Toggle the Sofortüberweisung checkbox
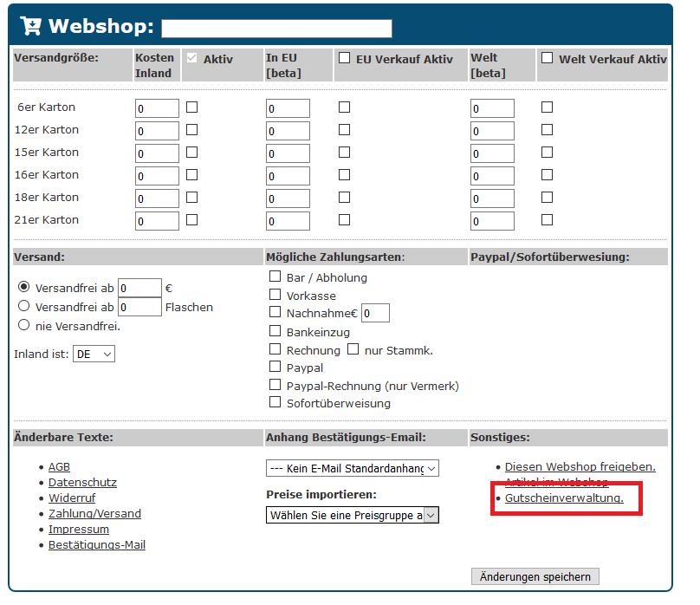This screenshot has height=605, width=700. click(x=275, y=402)
